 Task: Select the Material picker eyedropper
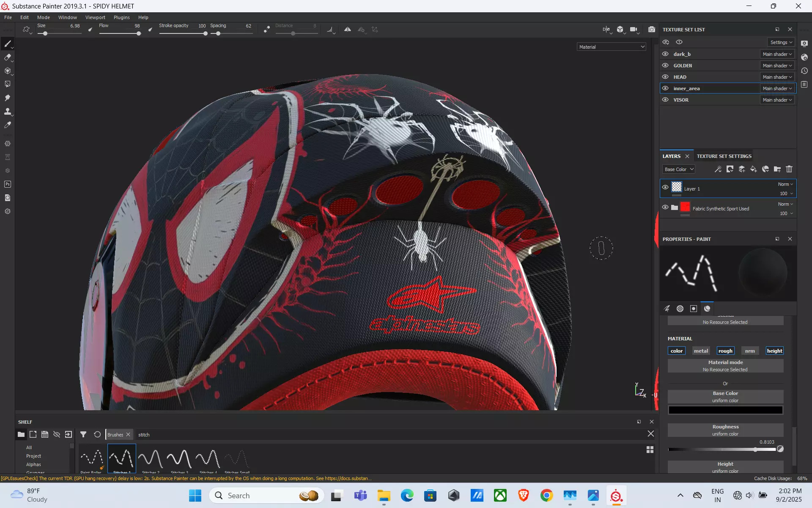click(8, 125)
